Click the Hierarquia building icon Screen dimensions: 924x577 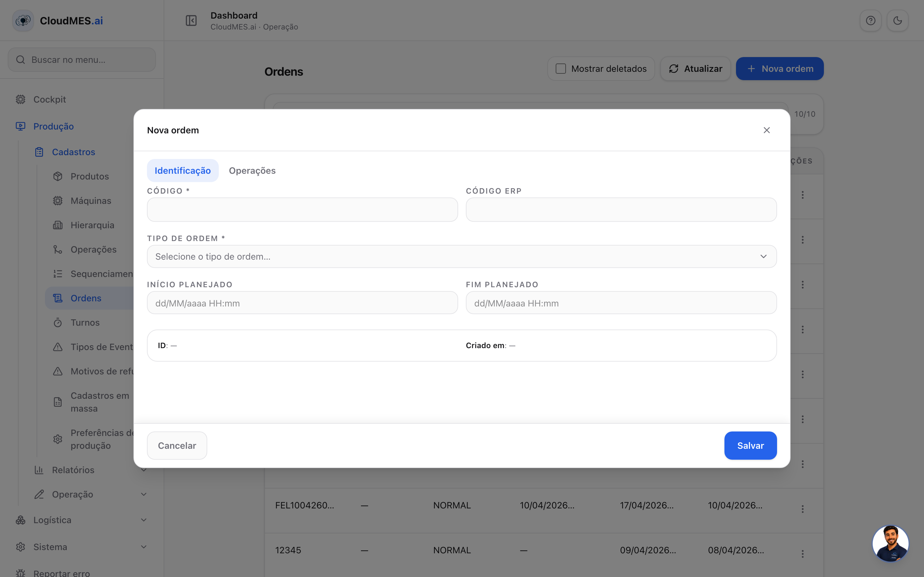pyautogui.click(x=58, y=225)
